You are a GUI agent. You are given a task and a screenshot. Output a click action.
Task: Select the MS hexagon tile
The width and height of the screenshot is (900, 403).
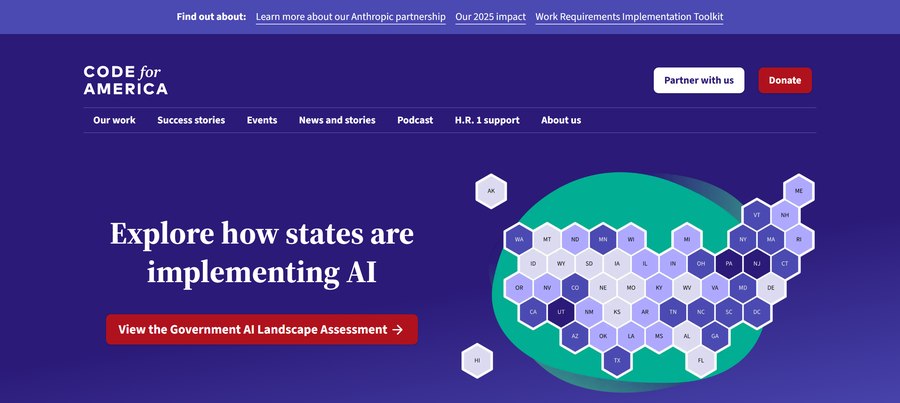659,336
